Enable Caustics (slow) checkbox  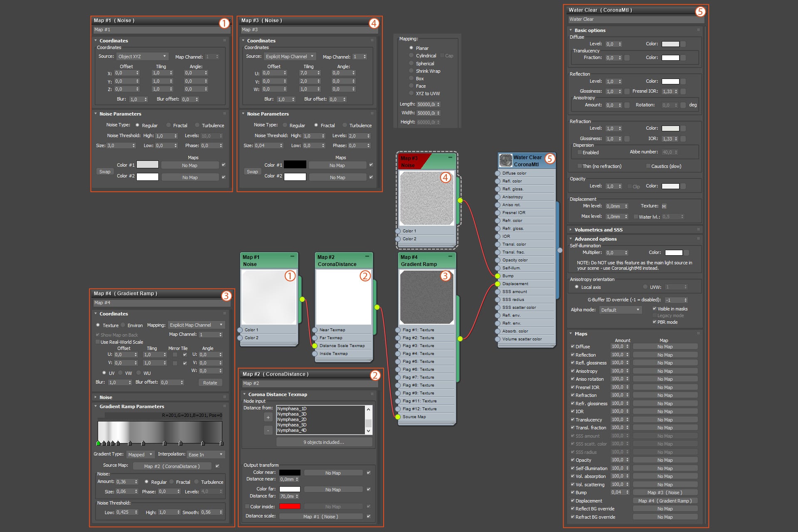648,166
